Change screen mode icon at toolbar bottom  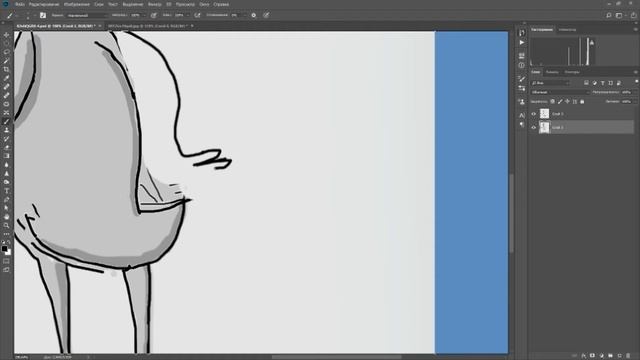[x=6, y=270]
